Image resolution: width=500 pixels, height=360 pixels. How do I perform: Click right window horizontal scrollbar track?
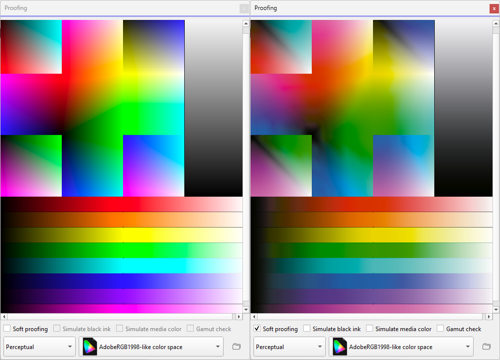click(371, 316)
